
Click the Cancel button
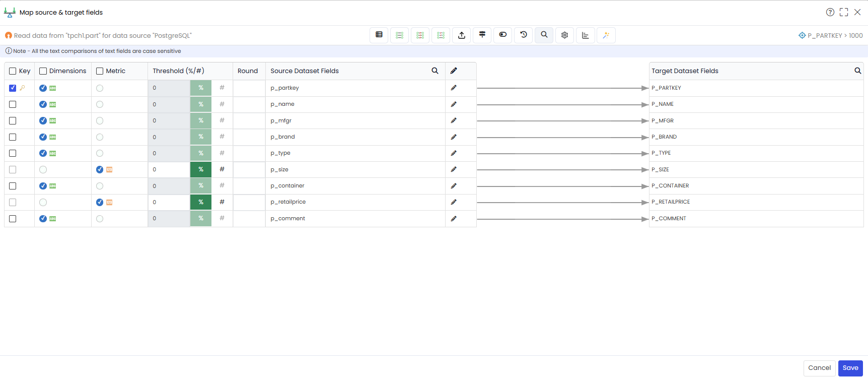pyautogui.click(x=820, y=368)
